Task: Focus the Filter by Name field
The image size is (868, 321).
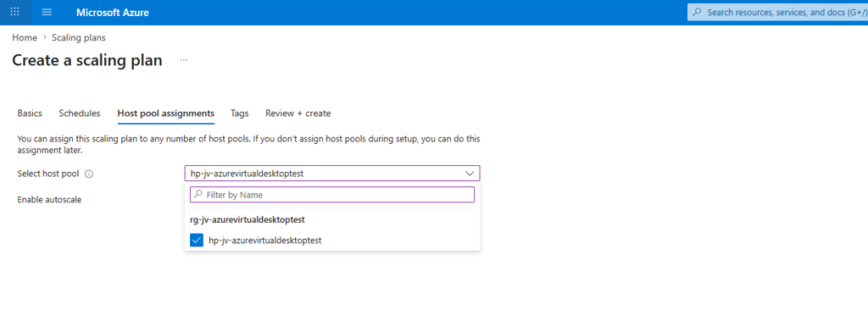Action: [332, 195]
